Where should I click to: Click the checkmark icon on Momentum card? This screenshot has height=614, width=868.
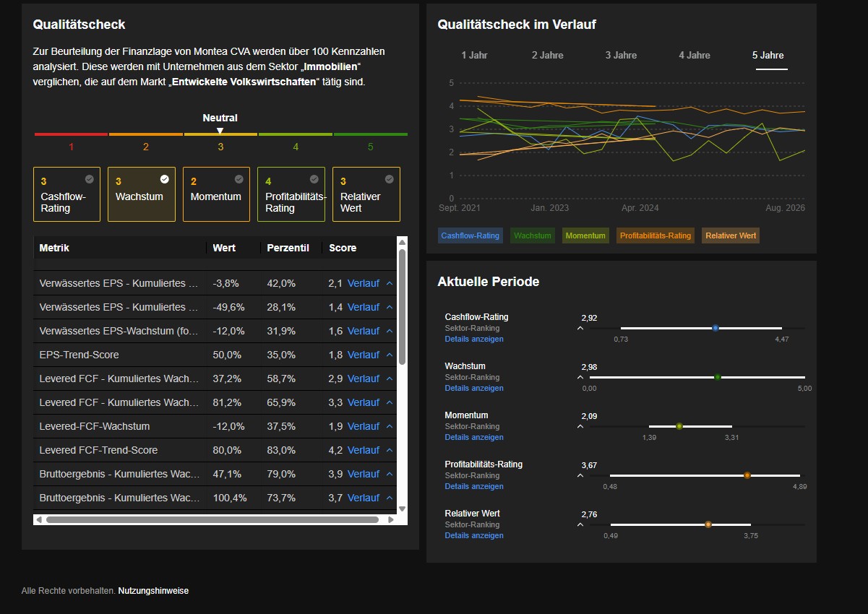(x=239, y=179)
